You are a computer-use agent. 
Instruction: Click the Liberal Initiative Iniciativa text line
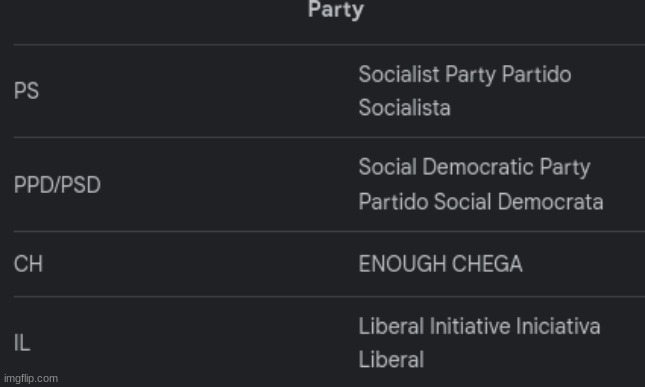click(479, 327)
